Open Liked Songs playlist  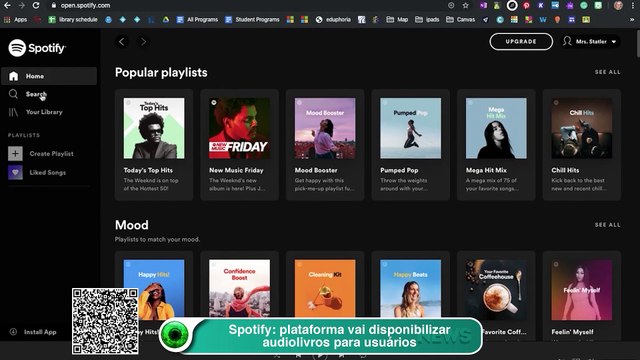[x=47, y=172]
